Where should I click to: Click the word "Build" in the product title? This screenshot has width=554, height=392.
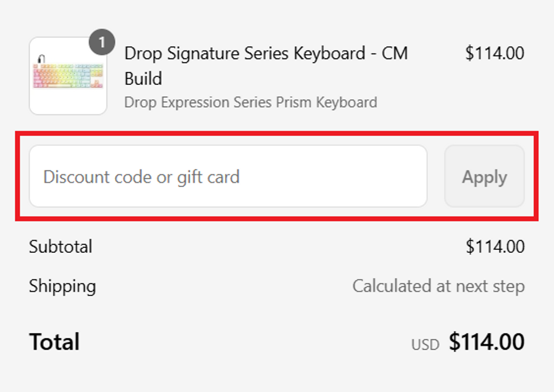(x=143, y=79)
